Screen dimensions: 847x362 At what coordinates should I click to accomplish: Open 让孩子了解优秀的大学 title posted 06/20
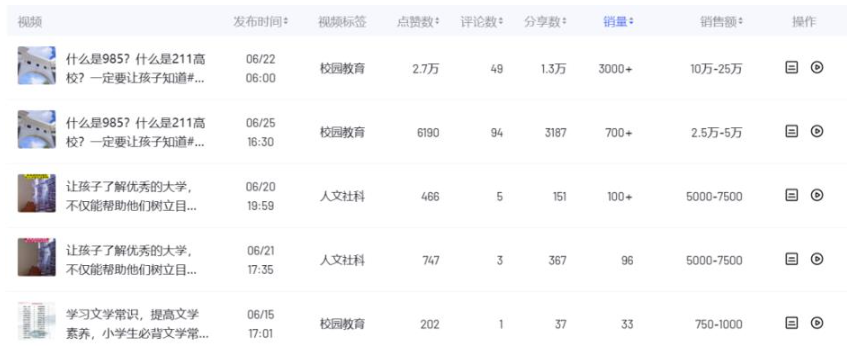pyautogui.click(x=131, y=196)
